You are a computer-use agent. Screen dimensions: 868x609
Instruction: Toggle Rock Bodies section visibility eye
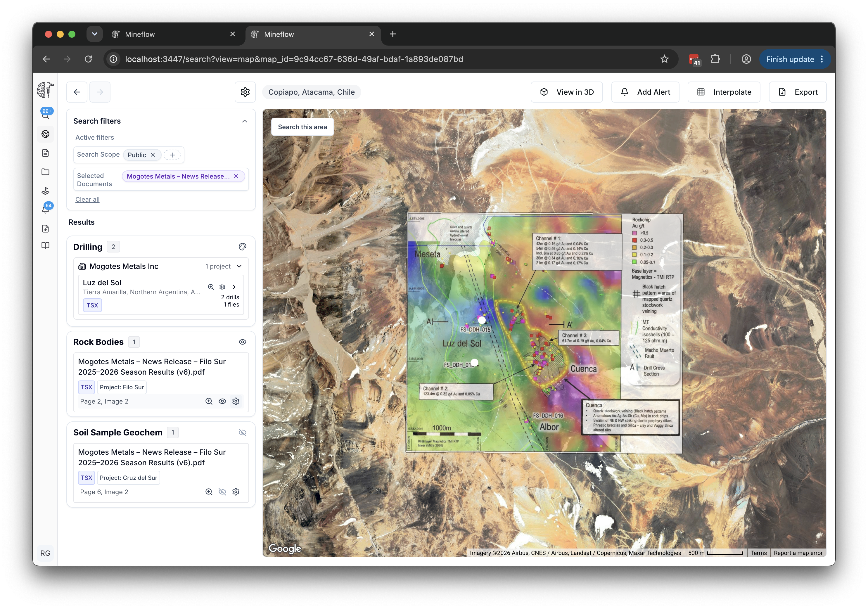pyautogui.click(x=242, y=342)
